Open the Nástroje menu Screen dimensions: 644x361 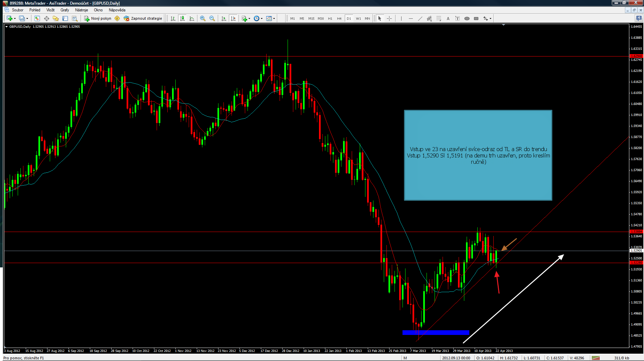81,10
